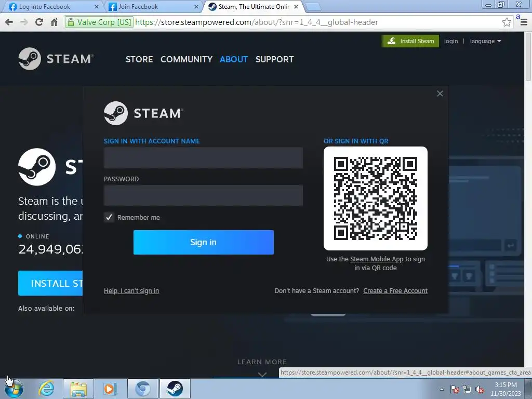The height and width of the screenshot is (399, 532).
Task: Open the Action Center flag icon
Action: tap(455, 389)
